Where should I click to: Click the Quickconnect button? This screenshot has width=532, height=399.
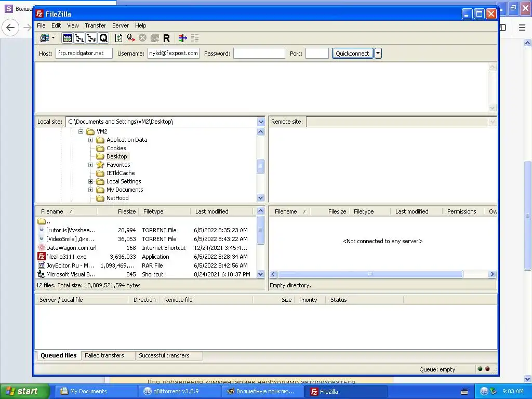(352, 54)
